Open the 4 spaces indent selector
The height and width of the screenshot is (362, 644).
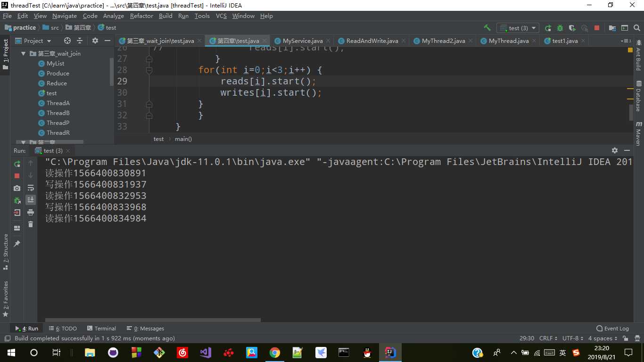tap(603, 338)
